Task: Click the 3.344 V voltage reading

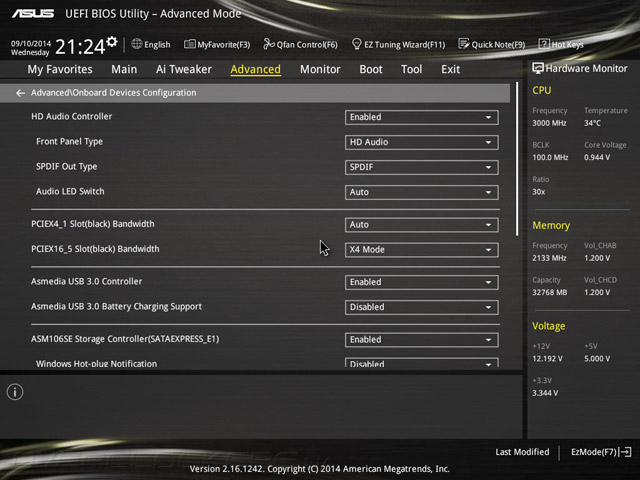Action: [545, 393]
